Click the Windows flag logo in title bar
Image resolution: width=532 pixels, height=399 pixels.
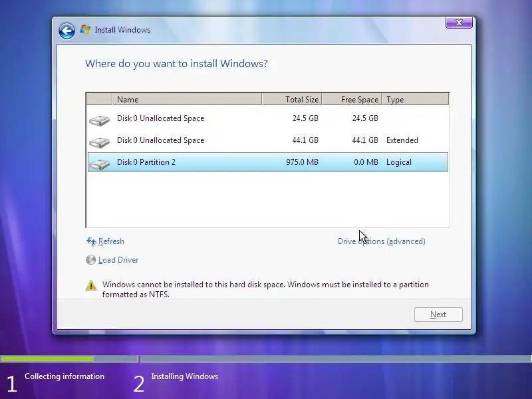85,30
